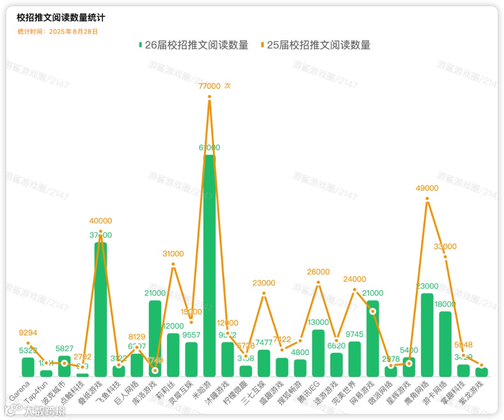Click the orange 15000 data point for 灵犀互娱
This screenshot has height=420, width=504.
pyautogui.click(x=191, y=322)
